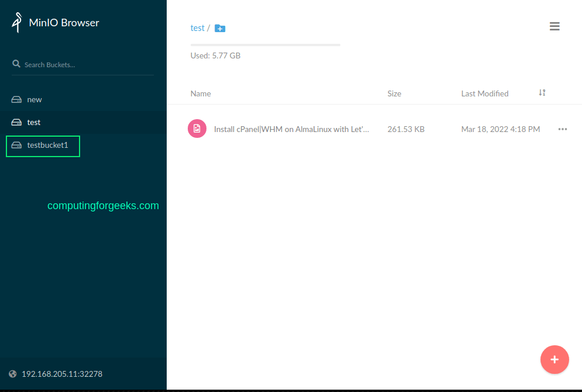The height and width of the screenshot is (392, 582).
Task: Open the three-dots menu for the cPanel file
Action: point(563,129)
